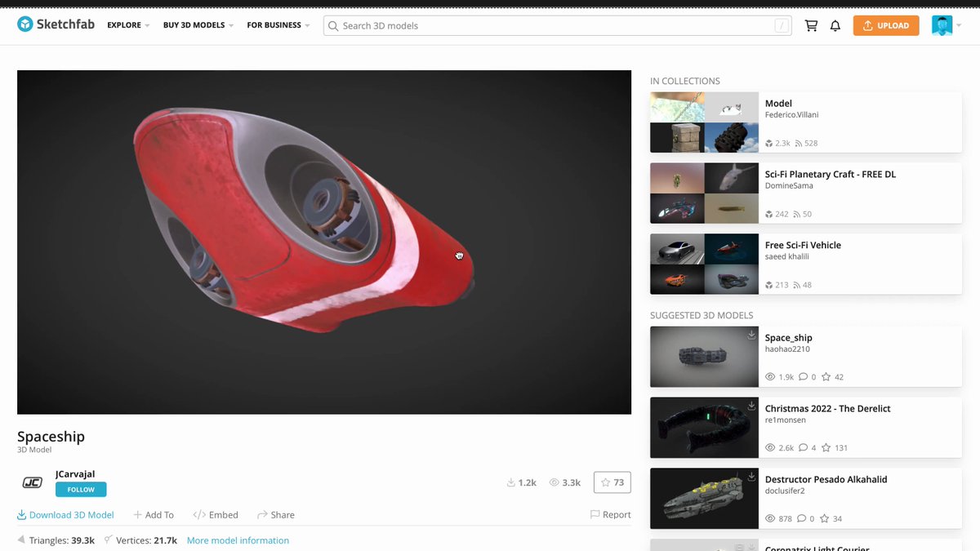Click Add To collection
The height and width of the screenshot is (551, 980).
click(x=154, y=515)
